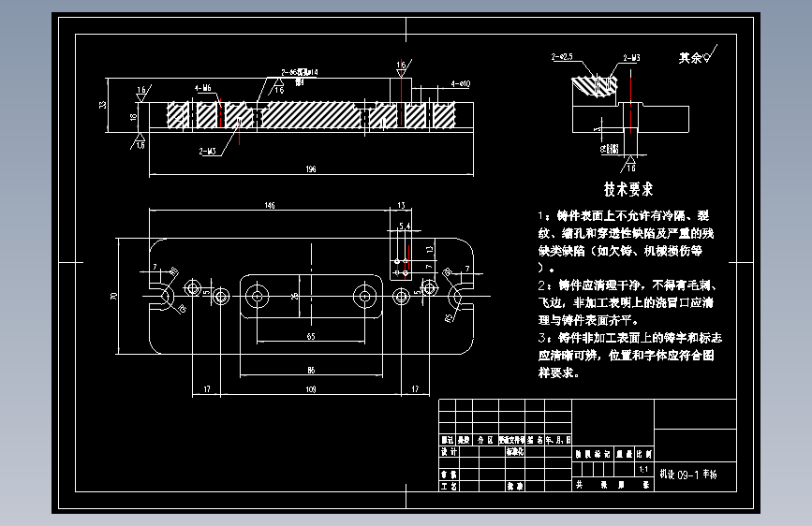Select the "比例" label cell
The width and height of the screenshot is (812, 526).
643,454
